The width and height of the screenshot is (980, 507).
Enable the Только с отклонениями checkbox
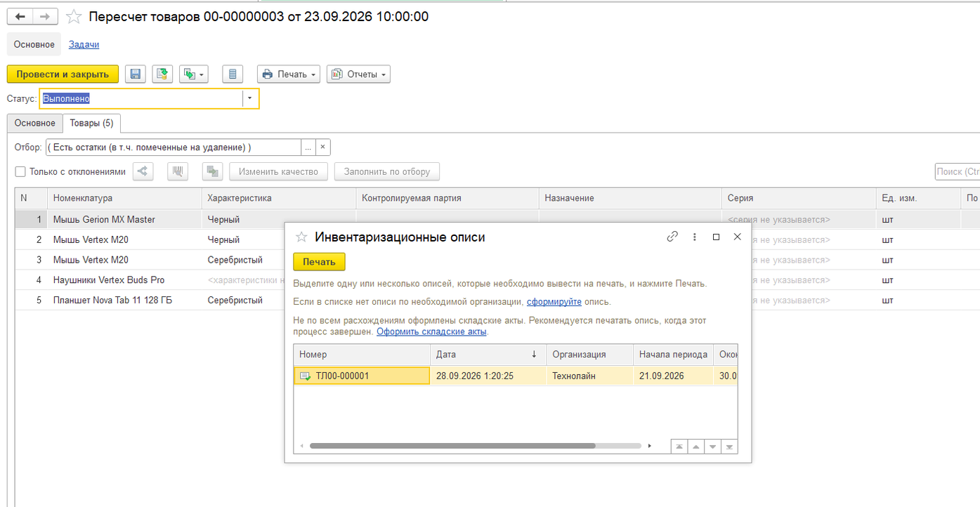20,171
